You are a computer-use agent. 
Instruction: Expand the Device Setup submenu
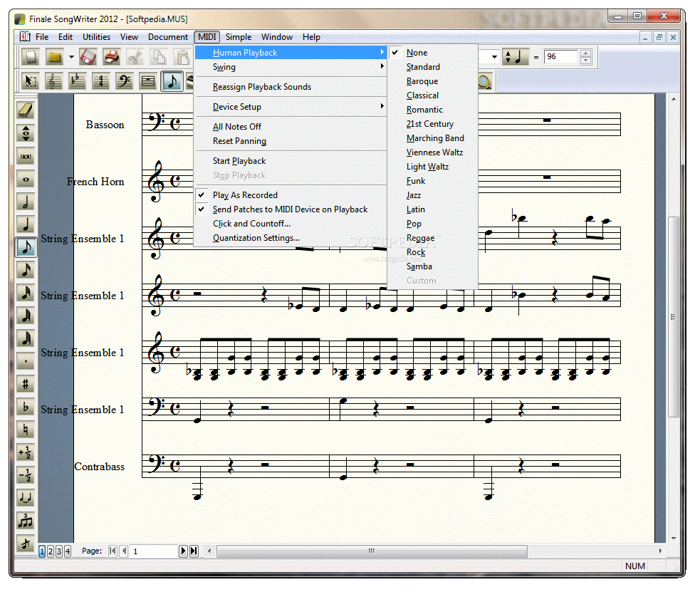[291, 107]
